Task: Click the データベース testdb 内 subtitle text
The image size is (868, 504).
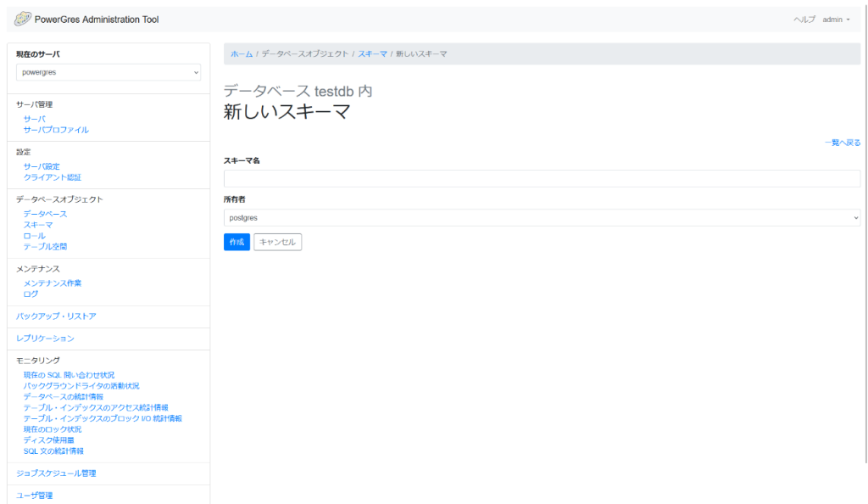Action: (x=298, y=91)
